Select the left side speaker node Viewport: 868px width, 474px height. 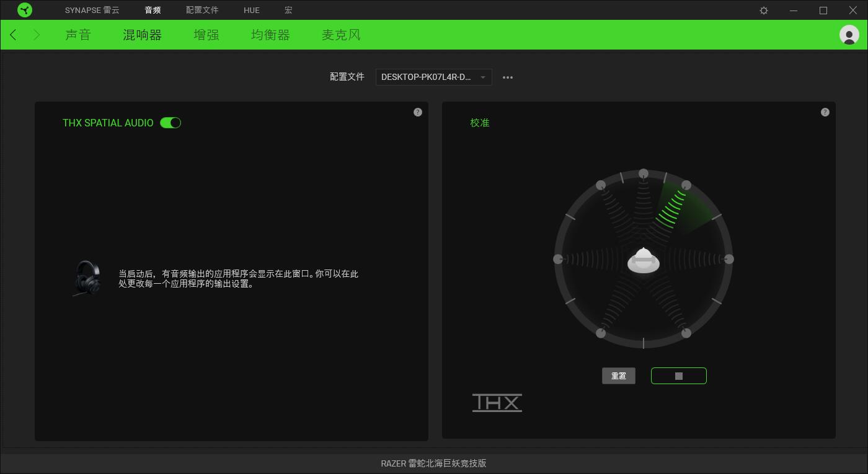(x=558, y=259)
